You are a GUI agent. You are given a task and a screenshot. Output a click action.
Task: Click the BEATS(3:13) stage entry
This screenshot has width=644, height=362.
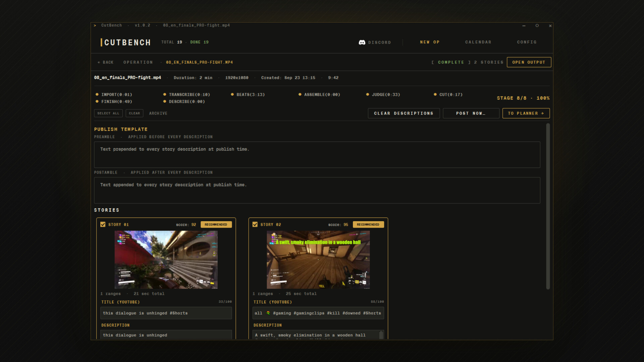(x=248, y=95)
